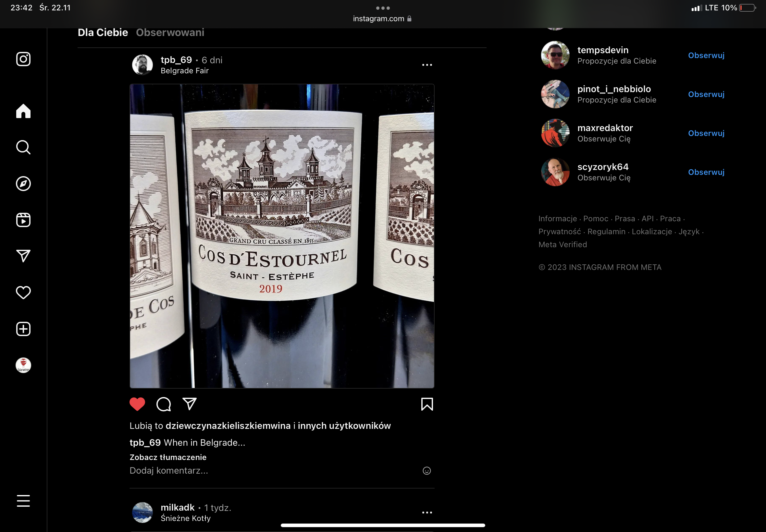
Task: Save the tpb_69 post with bookmark icon
Action: (x=427, y=404)
